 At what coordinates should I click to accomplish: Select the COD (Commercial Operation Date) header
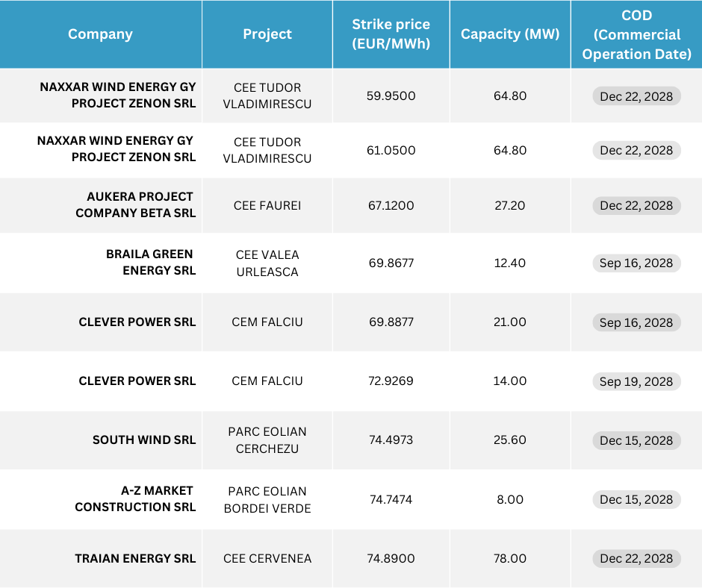(636, 34)
